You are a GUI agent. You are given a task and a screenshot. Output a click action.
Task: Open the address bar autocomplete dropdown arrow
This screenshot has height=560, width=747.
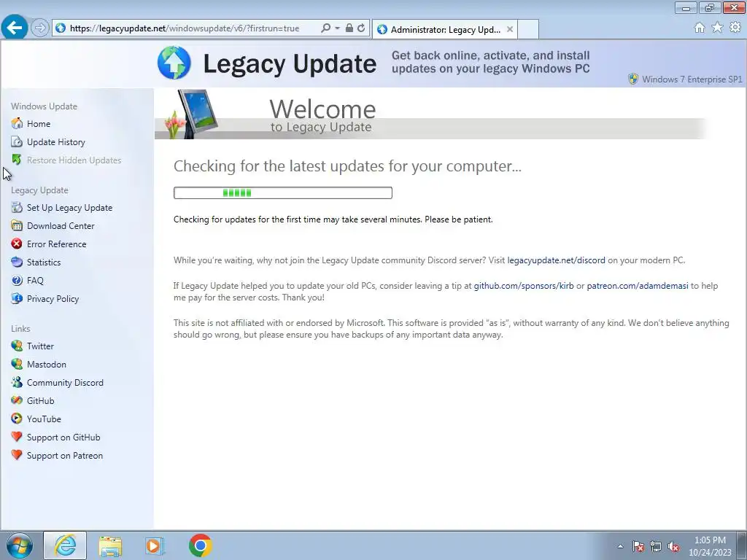point(337,28)
